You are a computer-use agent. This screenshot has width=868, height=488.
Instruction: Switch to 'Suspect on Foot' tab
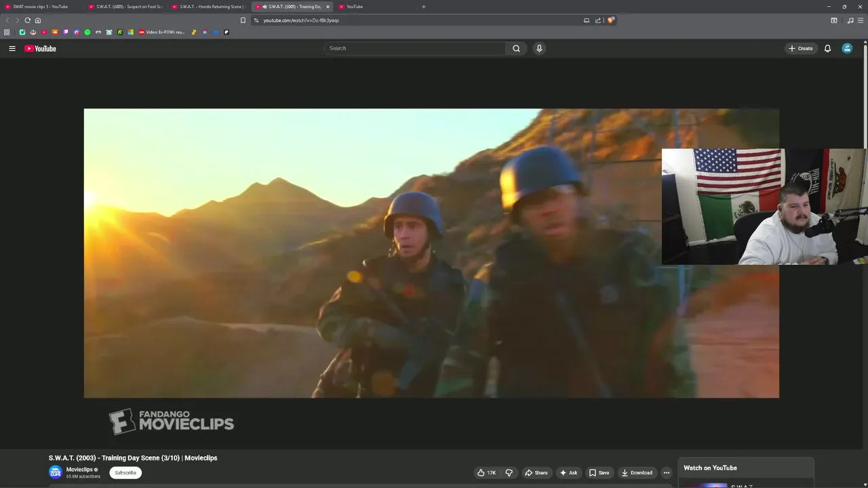125,7
